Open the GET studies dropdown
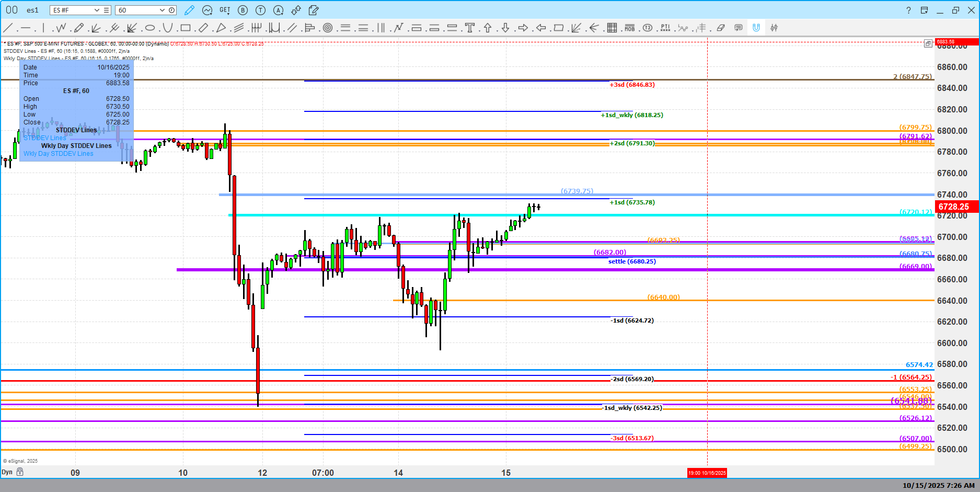The image size is (980, 492). 225,10
